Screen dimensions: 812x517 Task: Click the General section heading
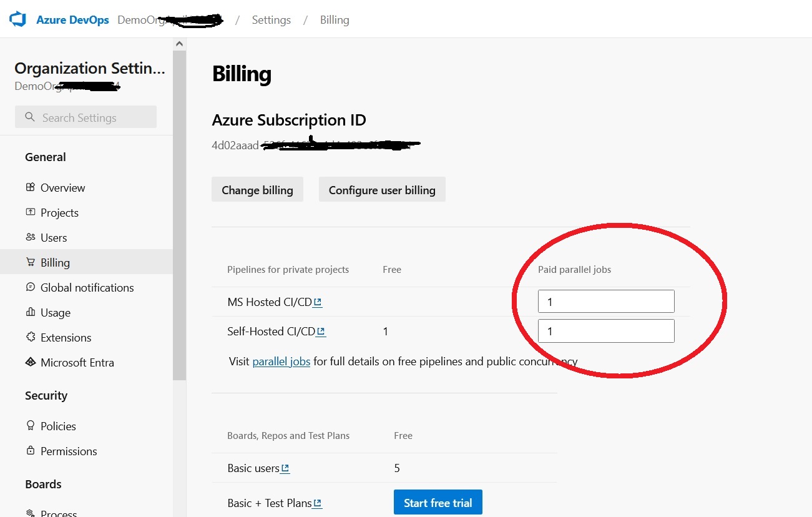[x=46, y=157]
